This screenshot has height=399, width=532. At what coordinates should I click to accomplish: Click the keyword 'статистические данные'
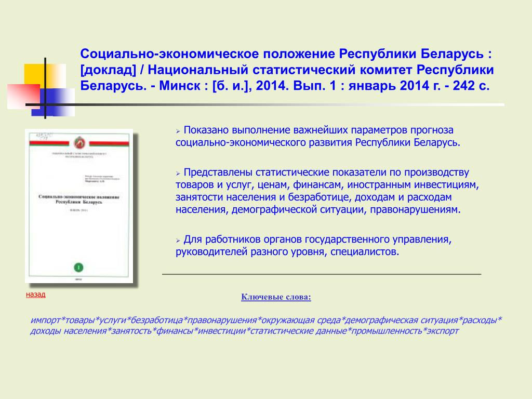pos(299,331)
